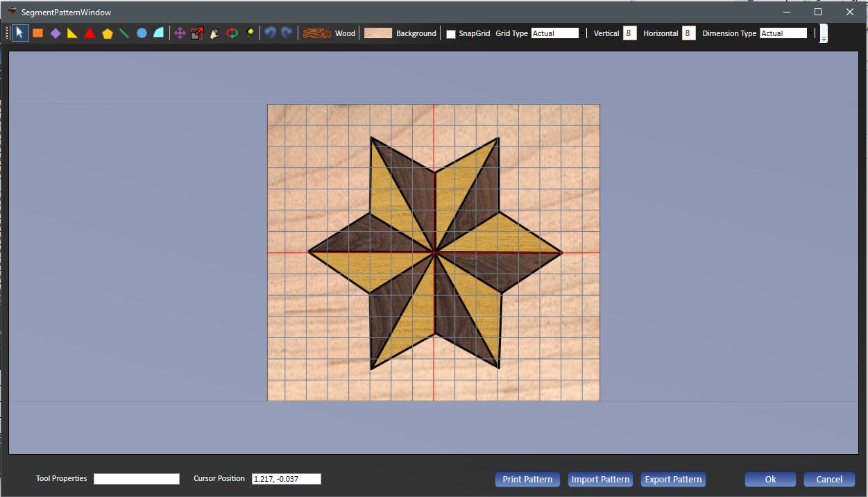Click the Background texture swatch
Screen dimensions: 868x497
(x=378, y=33)
